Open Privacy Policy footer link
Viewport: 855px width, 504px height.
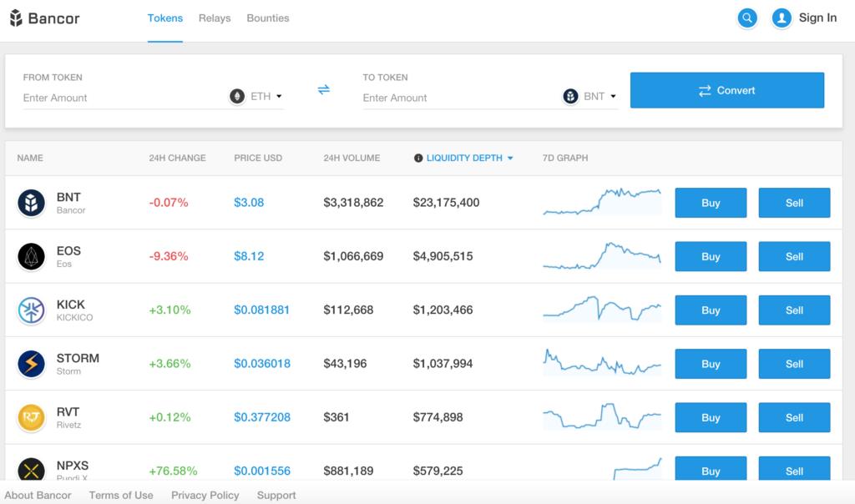point(205,496)
